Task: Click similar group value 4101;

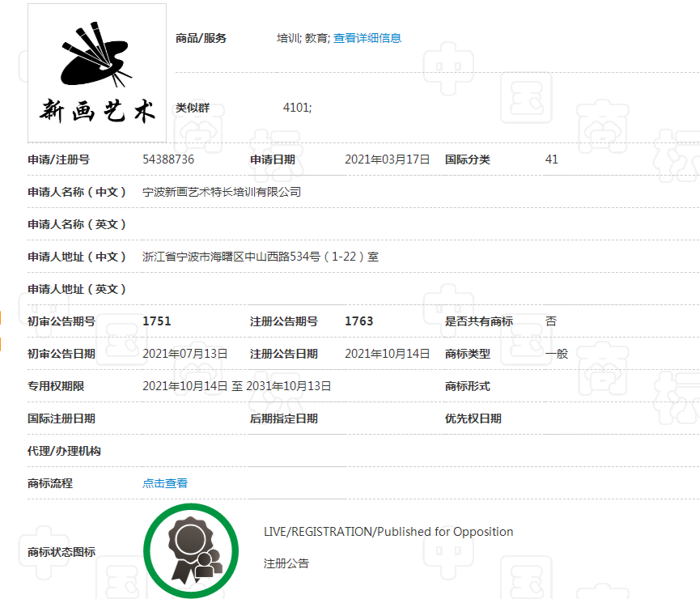Action: [297, 108]
